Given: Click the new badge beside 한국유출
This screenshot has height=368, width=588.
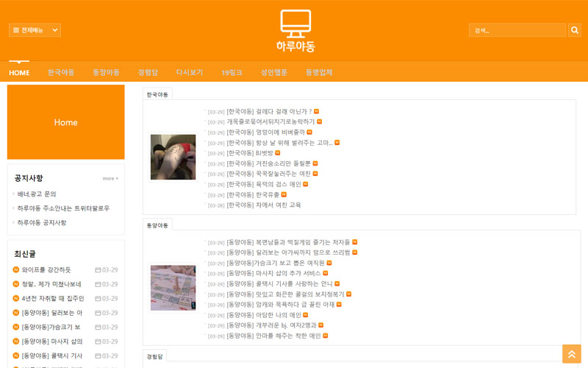Looking at the screenshot, I should click(x=284, y=194).
